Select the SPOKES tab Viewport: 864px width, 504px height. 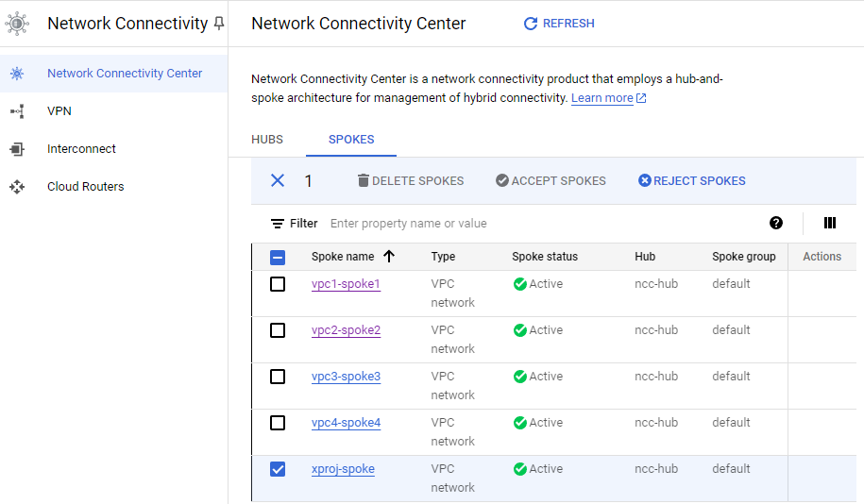pos(351,140)
